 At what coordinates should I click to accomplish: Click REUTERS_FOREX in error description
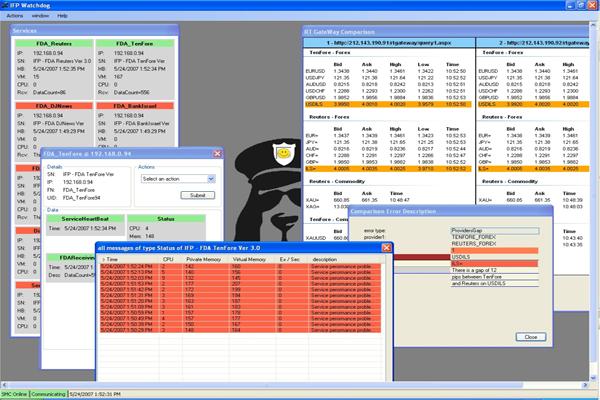[474, 244]
